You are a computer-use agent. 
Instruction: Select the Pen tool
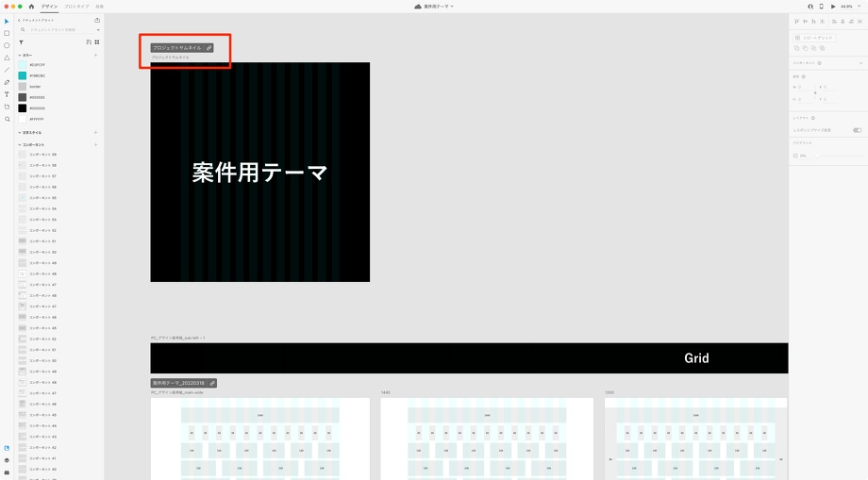(7, 82)
